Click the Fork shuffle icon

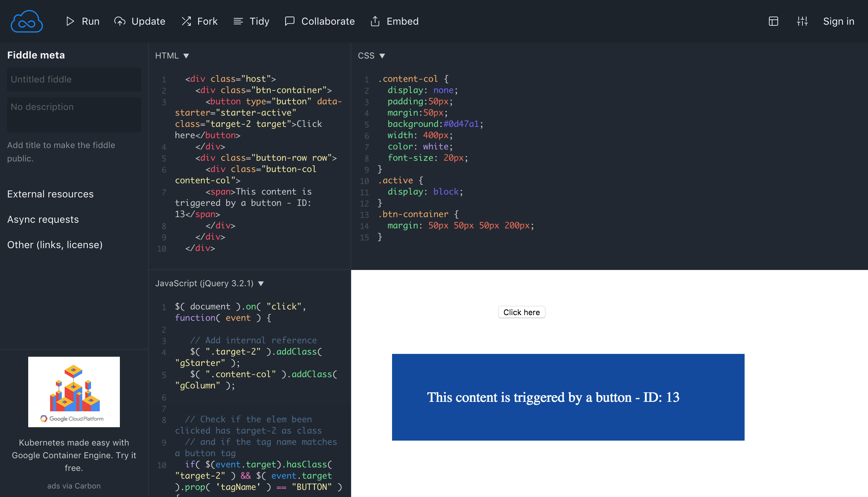(x=186, y=22)
